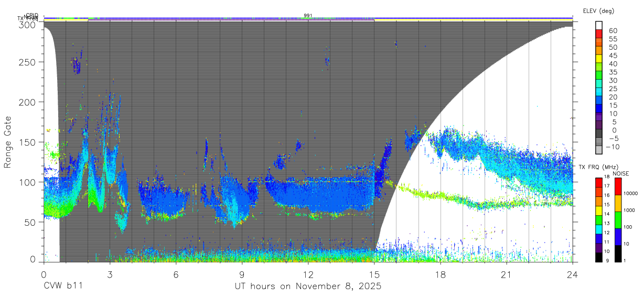Click the '3' tick on UT hours axis
The height and width of the screenshot is (297, 644).
coord(110,274)
